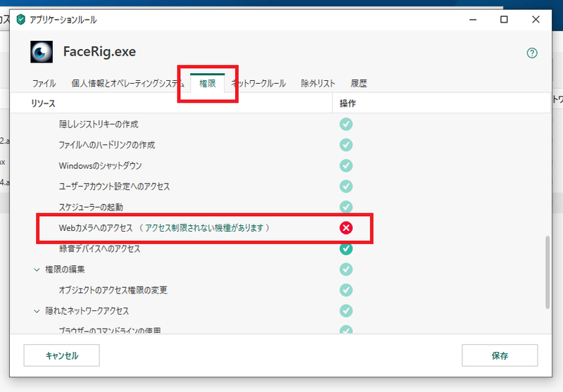Toggle action icon for ファイルへのハードリンクの作成
The image size is (563, 392).
tap(346, 145)
